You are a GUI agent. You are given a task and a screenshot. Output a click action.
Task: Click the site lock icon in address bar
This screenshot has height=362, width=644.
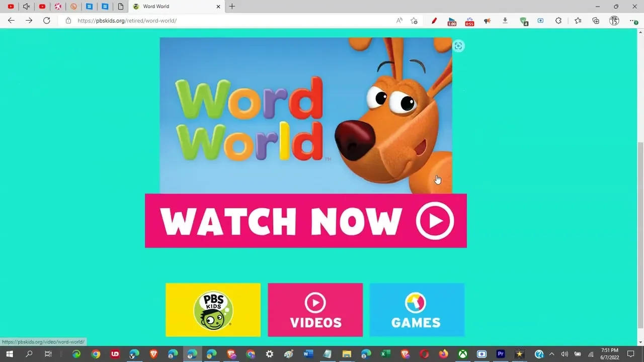coord(68,21)
